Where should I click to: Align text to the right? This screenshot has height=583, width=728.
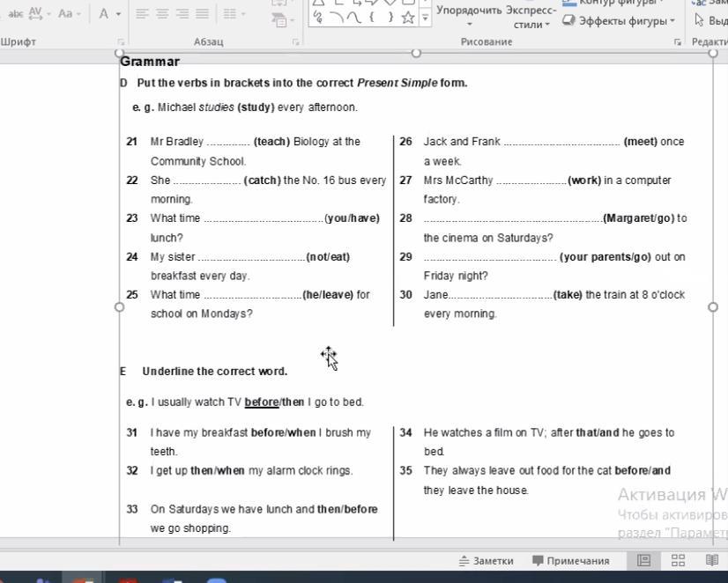(182, 13)
